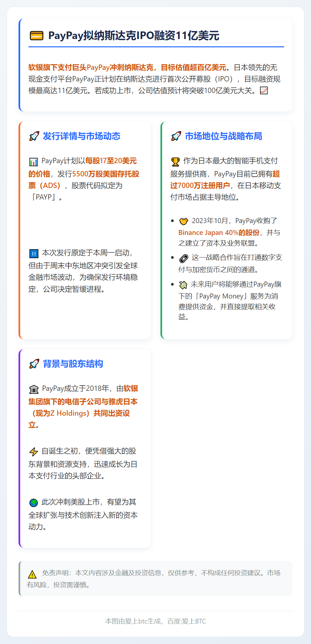
Task: Click the highlighted text 每股17至20美元
Action: [111, 161]
